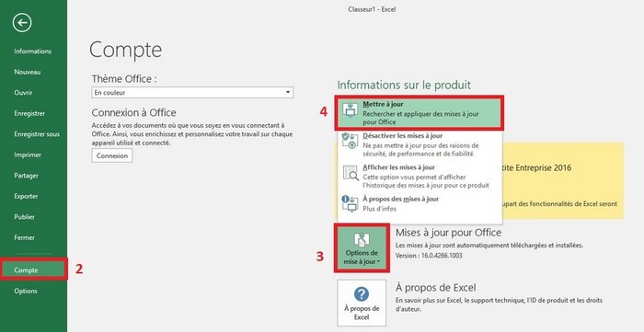644x332 pixels.
Task: Open the Compte tab
Action: [x=33, y=270]
